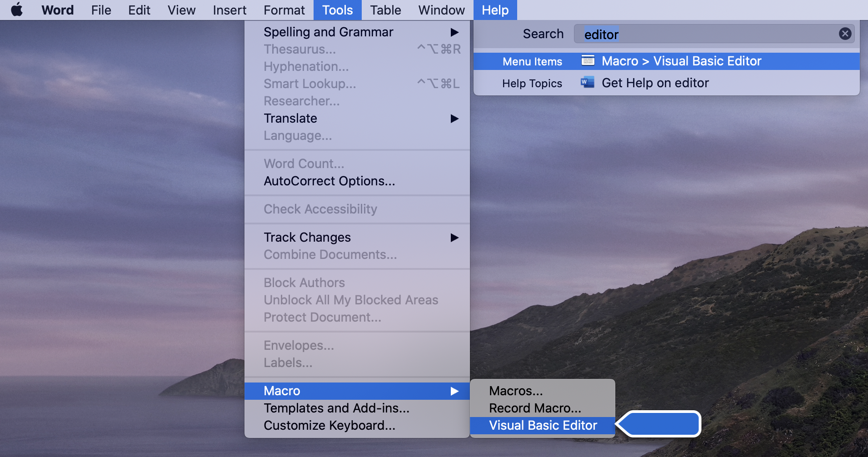The width and height of the screenshot is (868, 457).
Task: Clear the Help search field
Action: point(845,34)
